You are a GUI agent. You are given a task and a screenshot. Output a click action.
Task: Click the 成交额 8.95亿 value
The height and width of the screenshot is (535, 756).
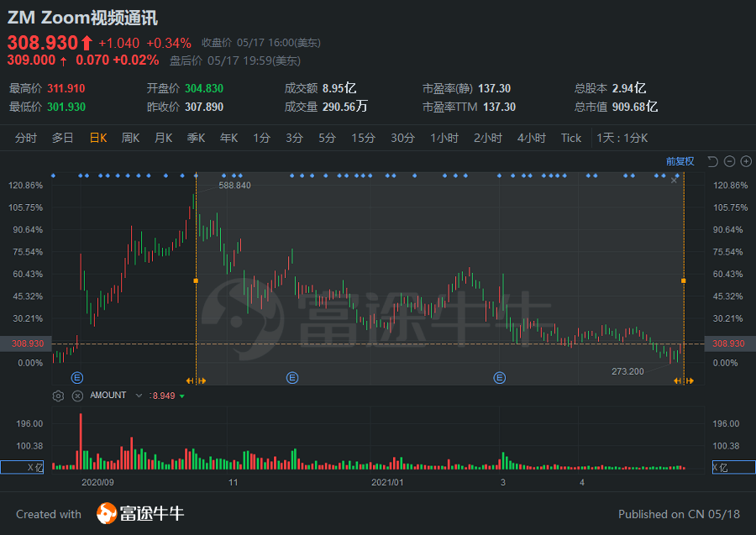tap(339, 89)
